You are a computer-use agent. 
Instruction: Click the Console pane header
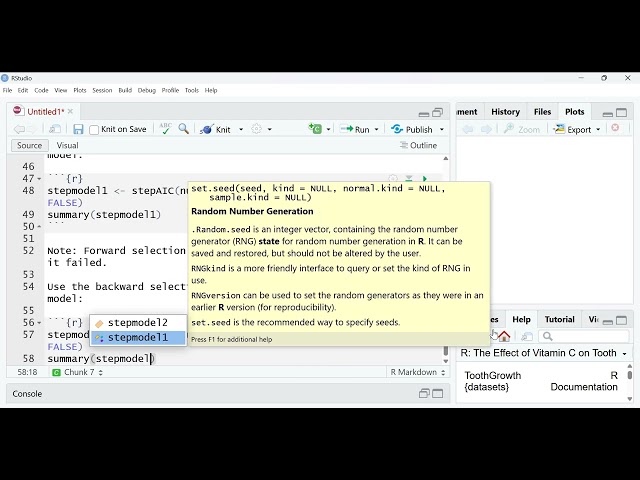(x=228, y=393)
